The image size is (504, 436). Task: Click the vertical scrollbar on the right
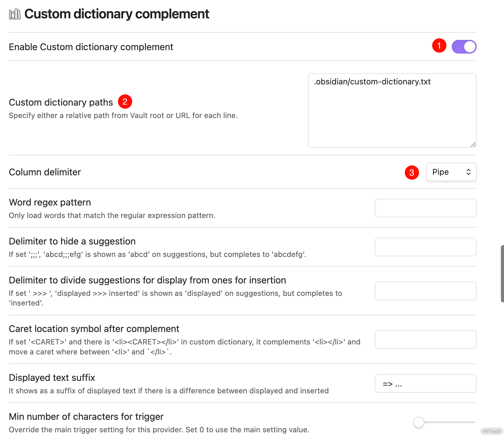[x=502, y=273]
